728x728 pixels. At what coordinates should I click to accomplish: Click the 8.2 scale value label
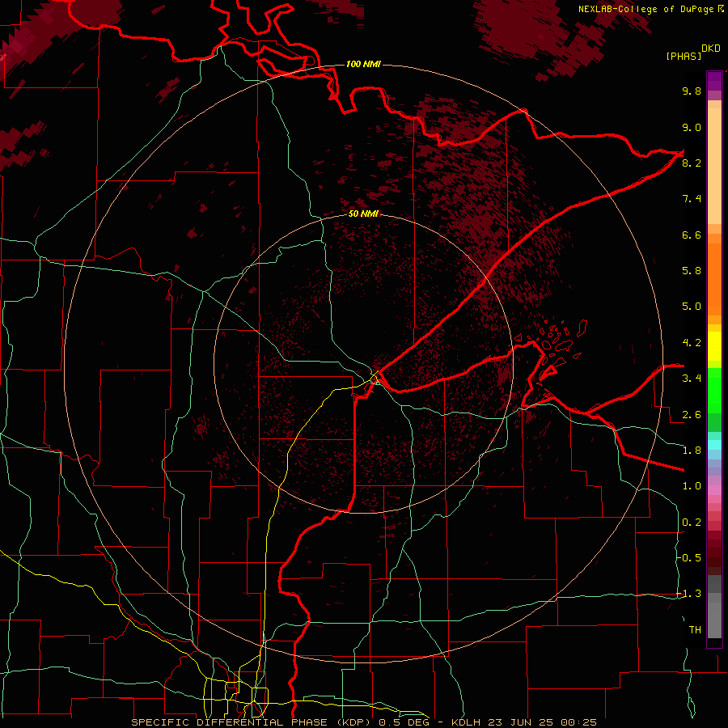click(x=692, y=163)
